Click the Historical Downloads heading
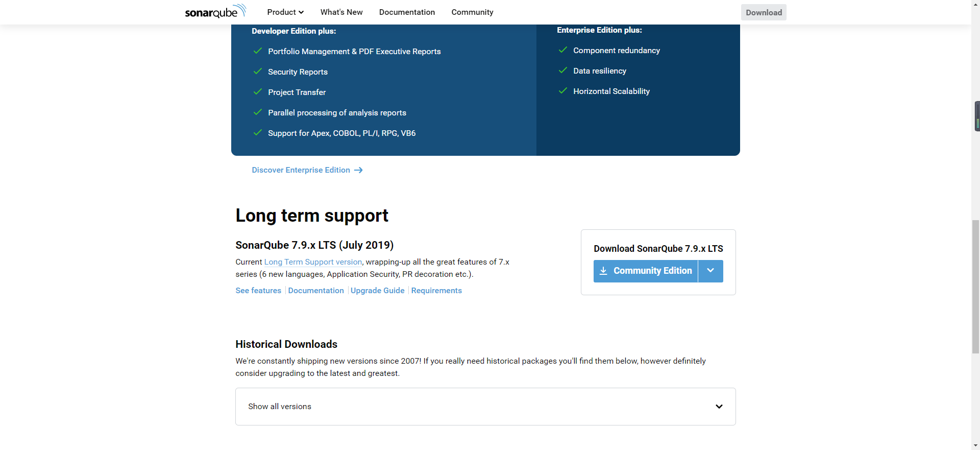This screenshot has width=980, height=450. (286, 344)
